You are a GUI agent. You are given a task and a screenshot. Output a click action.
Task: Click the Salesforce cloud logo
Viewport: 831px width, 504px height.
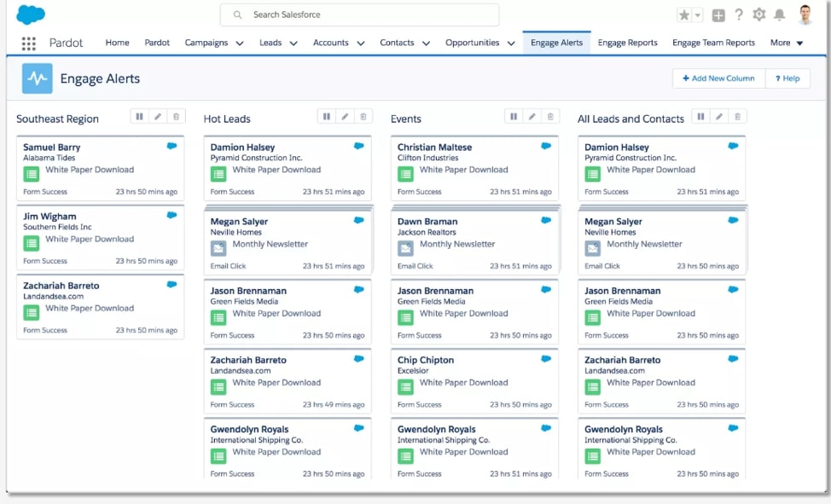(x=31, y=14)
